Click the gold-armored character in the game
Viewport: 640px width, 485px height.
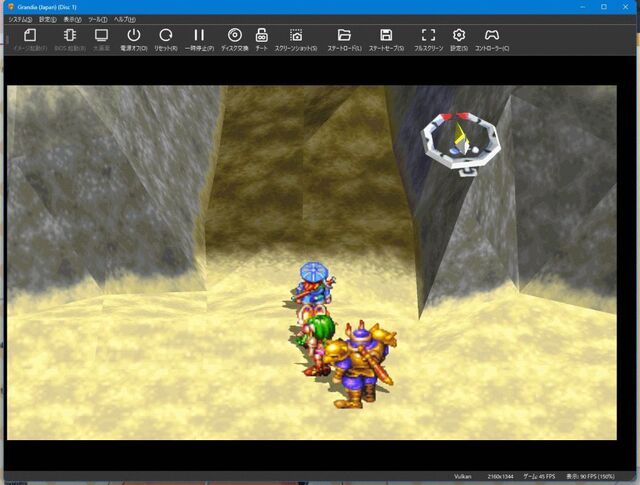[361, 364]
